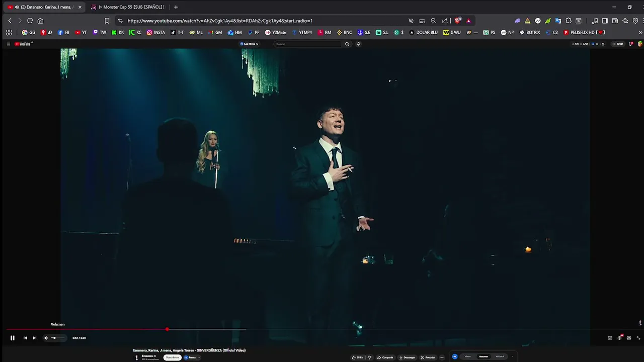Image resolution: width=644 pixels, height=362 pixels.
Task: Close the Emanero YouTube tab
Action: 79,7
